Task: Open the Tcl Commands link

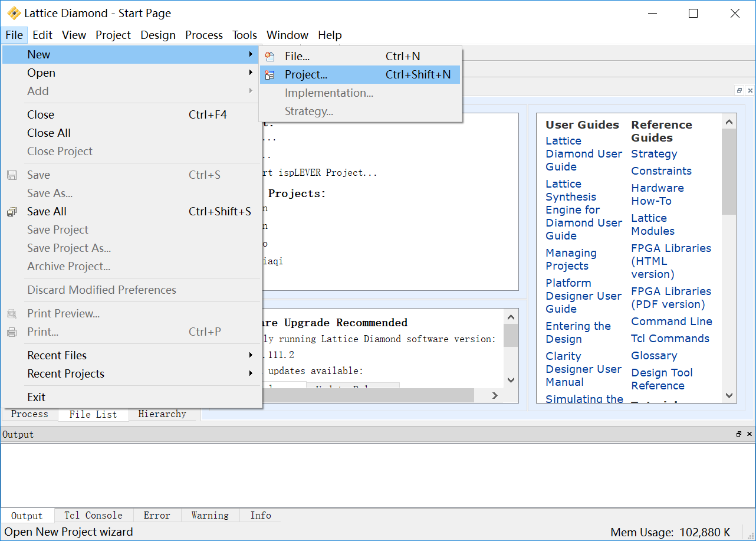Action: pyautogui.click(x=670, y=338)
